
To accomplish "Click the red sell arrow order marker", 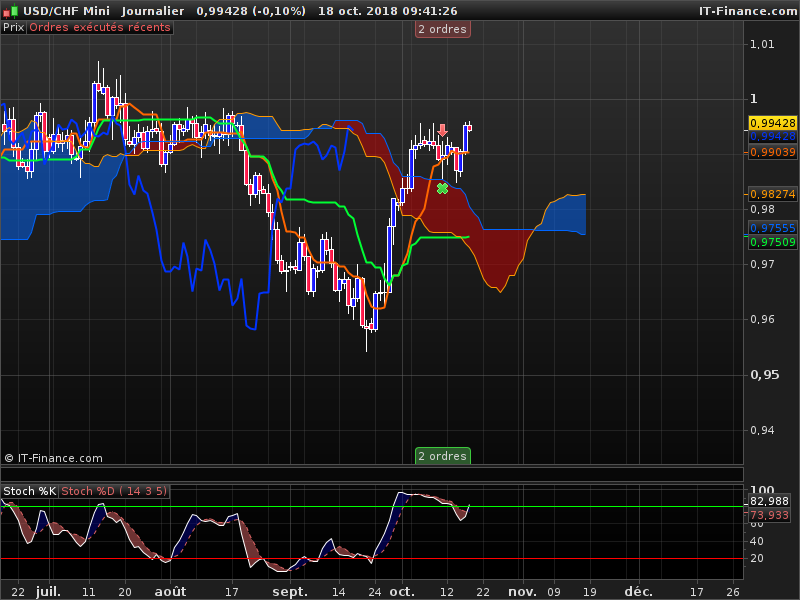I will (442, 130).
